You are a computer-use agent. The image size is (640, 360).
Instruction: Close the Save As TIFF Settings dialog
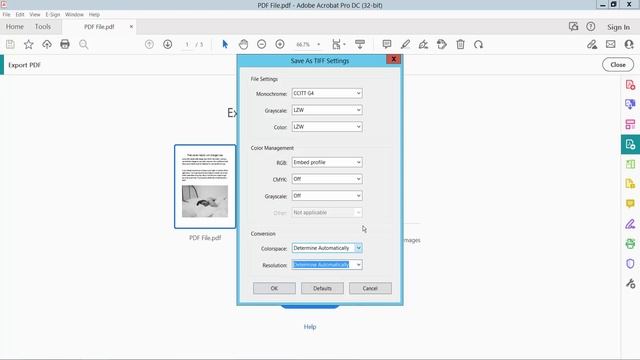click(393, 59)
